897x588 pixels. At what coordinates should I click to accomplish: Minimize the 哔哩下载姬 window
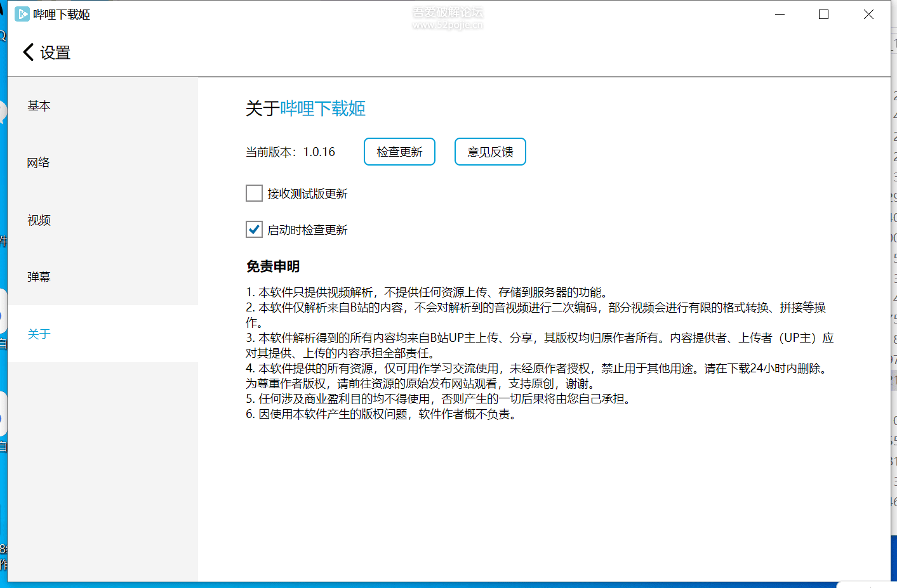coord(780,14)
